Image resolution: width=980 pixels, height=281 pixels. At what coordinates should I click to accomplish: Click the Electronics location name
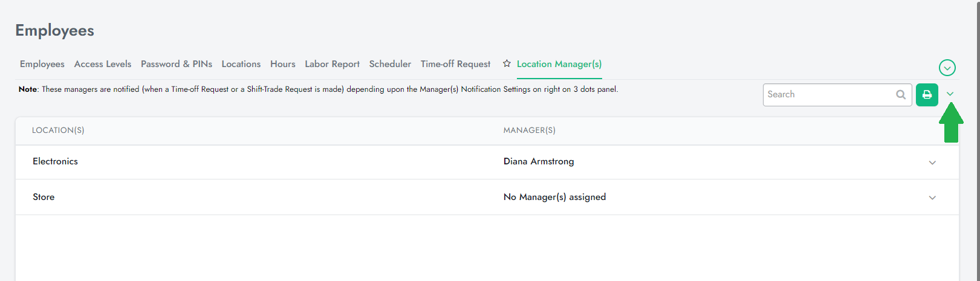click(55, 161)
